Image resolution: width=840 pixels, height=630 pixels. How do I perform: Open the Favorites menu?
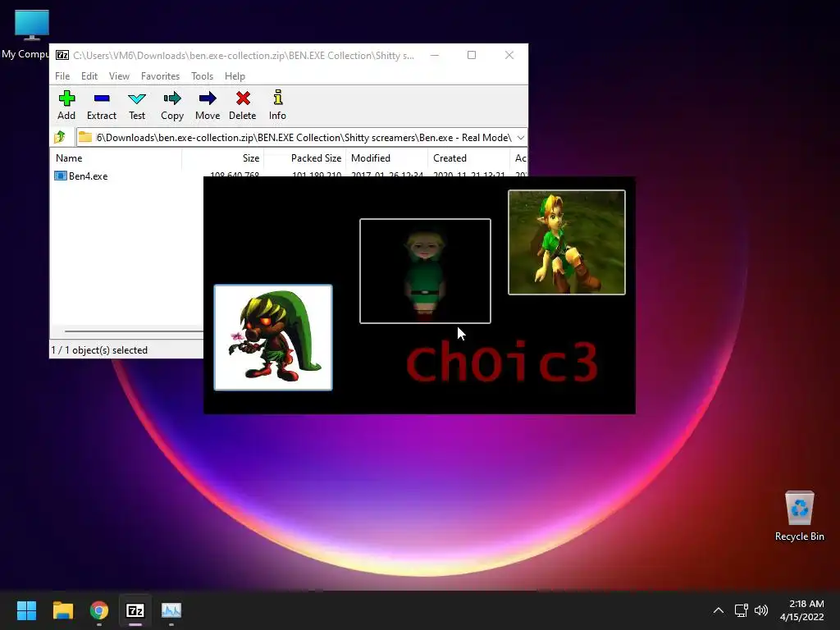[x=160, y=76]
